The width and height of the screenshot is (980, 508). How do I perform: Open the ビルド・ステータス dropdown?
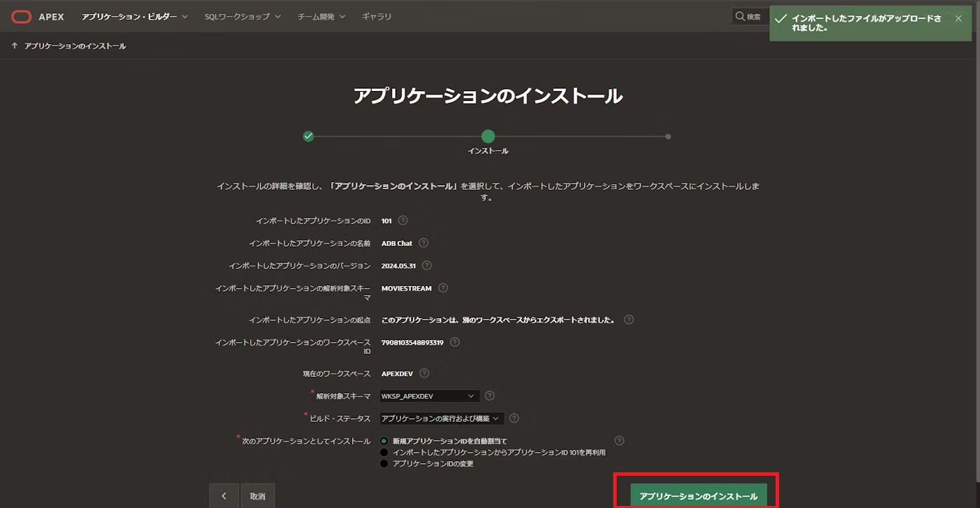click(440, 418)
